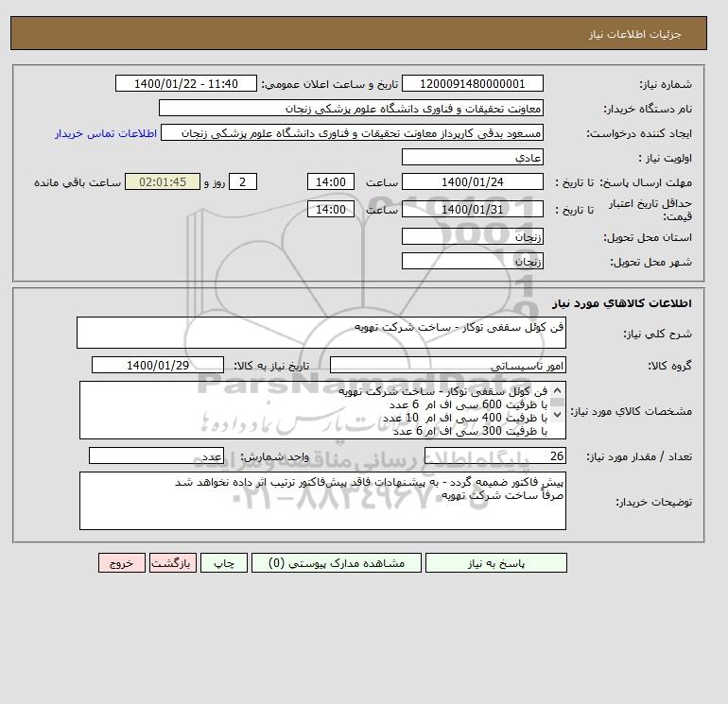Select priority field showing عادي
728x704 pixels.
click(x=472, y=157)
